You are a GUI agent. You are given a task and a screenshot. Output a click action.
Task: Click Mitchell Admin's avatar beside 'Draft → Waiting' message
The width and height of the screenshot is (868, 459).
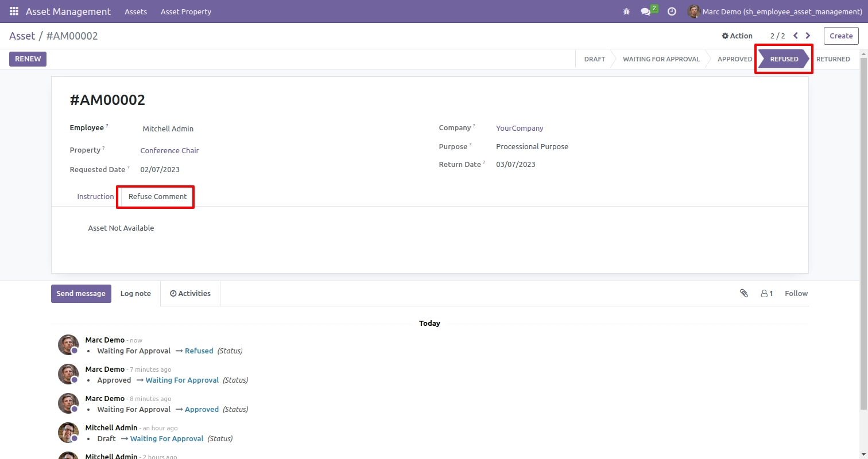coord(68,433)
